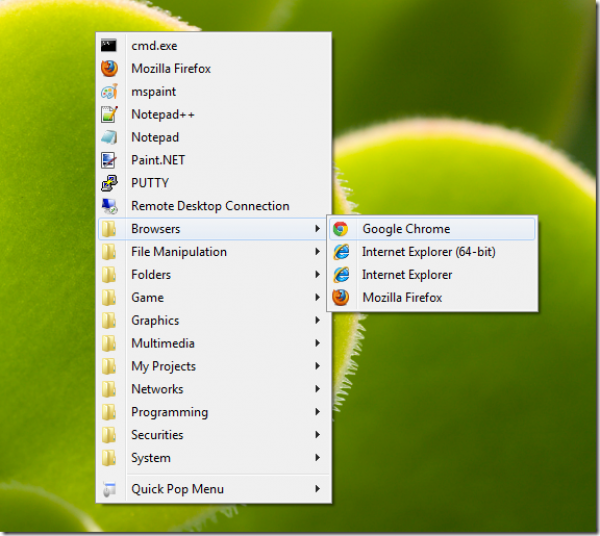The image size is (600, 536).
Task: Open the Multimedia folder label
Action: pyautogui.click(x=163, y=344)
